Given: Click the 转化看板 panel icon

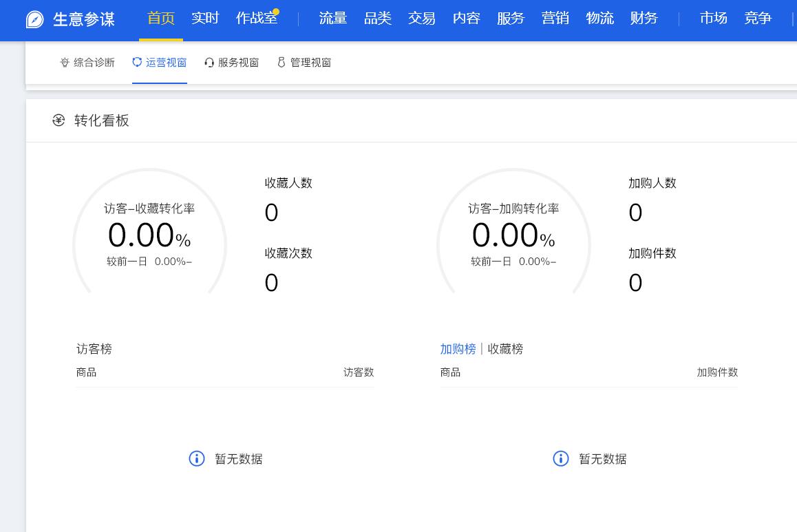Looking at the screenshot, I should click(x=59, y=120).
